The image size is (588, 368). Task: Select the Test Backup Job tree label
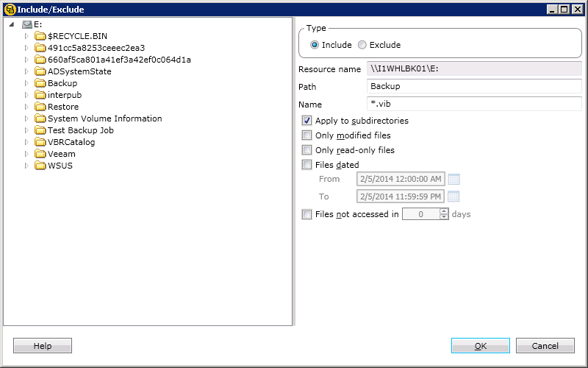pyautogui.click(x=81, y=130)
